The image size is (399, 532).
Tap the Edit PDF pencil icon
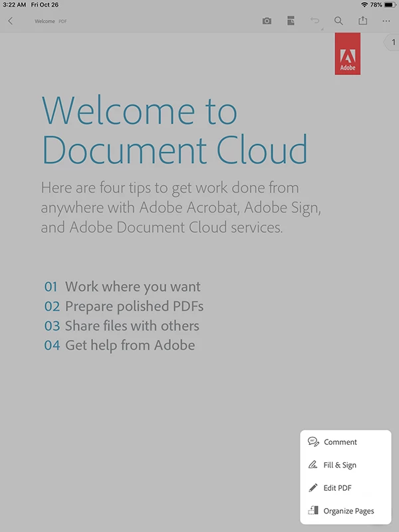[x=313, y=487]
